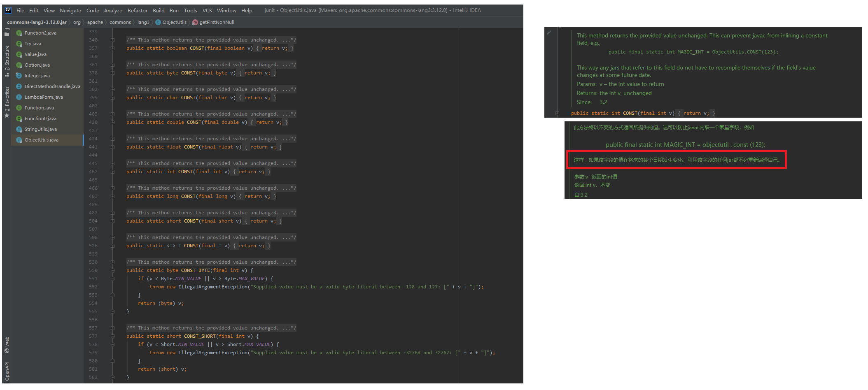The width and height of the screenshot is (868, 390).
Task: Open the Analyze menu
Action: (x=113, y=10)
